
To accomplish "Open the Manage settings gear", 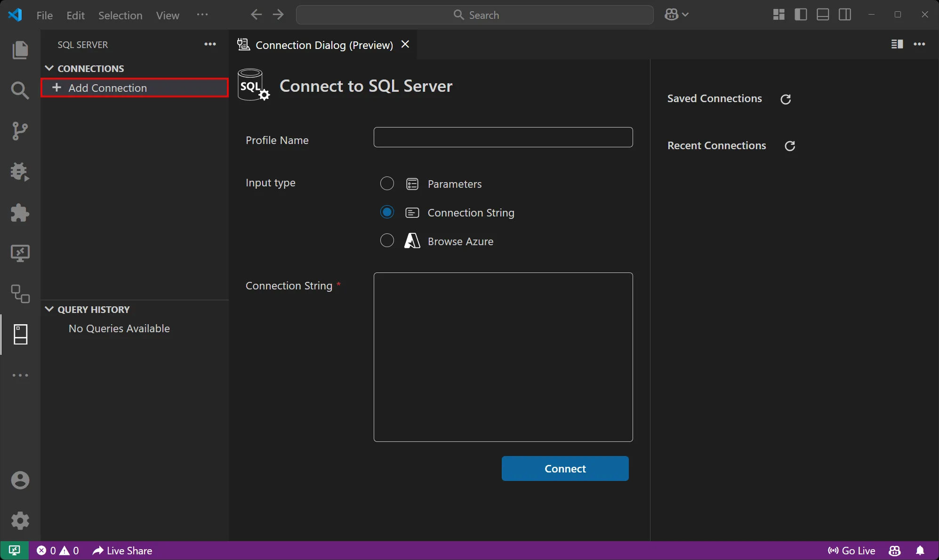I will pyautogui.click(x=20, y=520).
